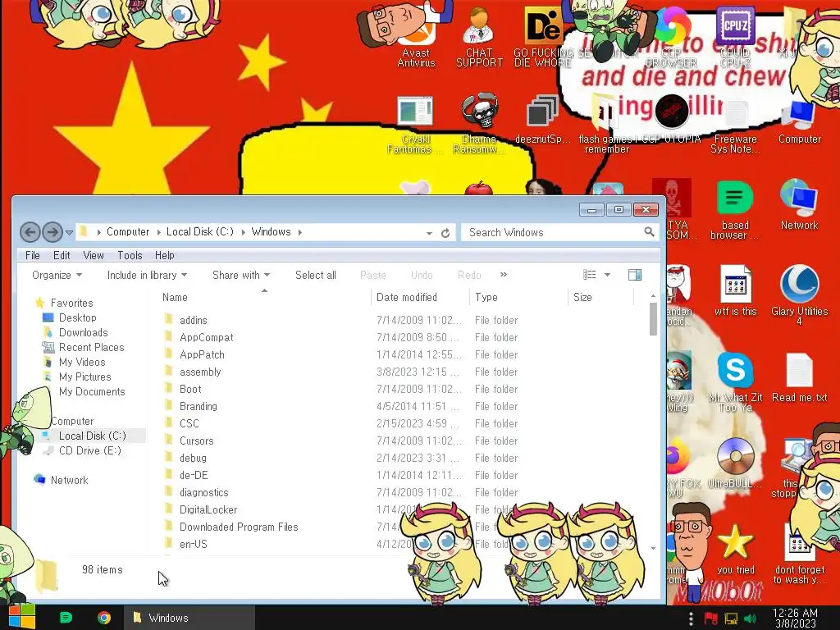Click the Windows taskbar window button

189,618
